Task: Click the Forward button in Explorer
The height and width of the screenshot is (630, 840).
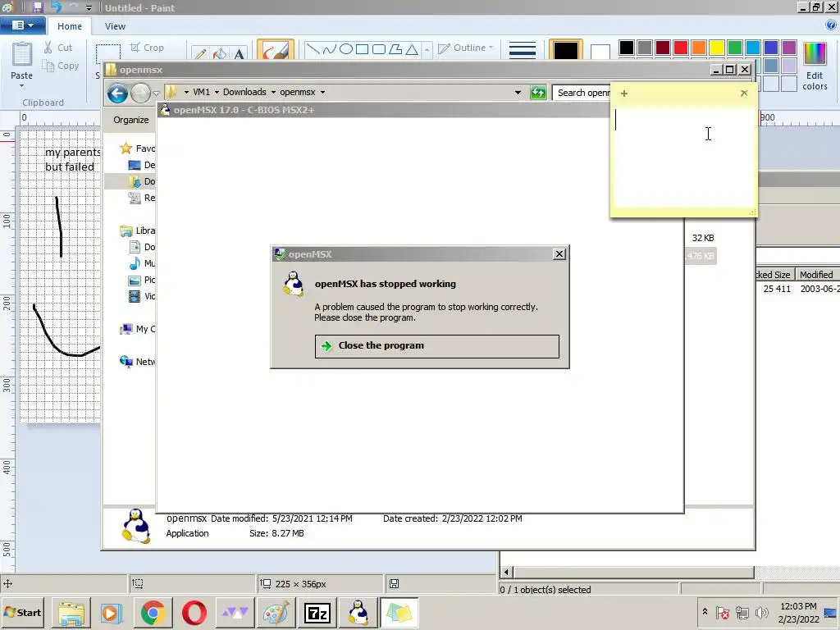Action: click(x=140, y=94)
